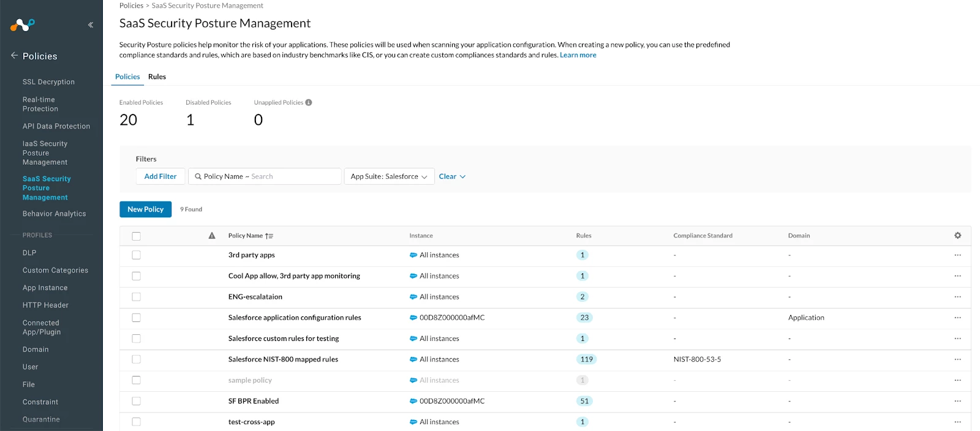
Task: Open IaaS Security Posture Management
Action: [45, 153]
